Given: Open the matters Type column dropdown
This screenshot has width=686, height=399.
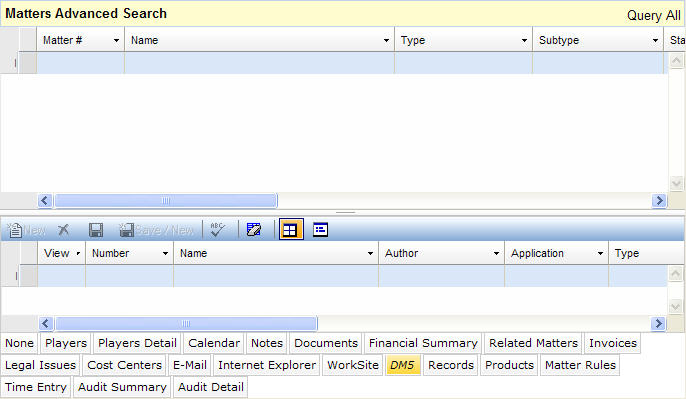Looking at the screenshot, I should pyautogui.click(x=524, y=41).
